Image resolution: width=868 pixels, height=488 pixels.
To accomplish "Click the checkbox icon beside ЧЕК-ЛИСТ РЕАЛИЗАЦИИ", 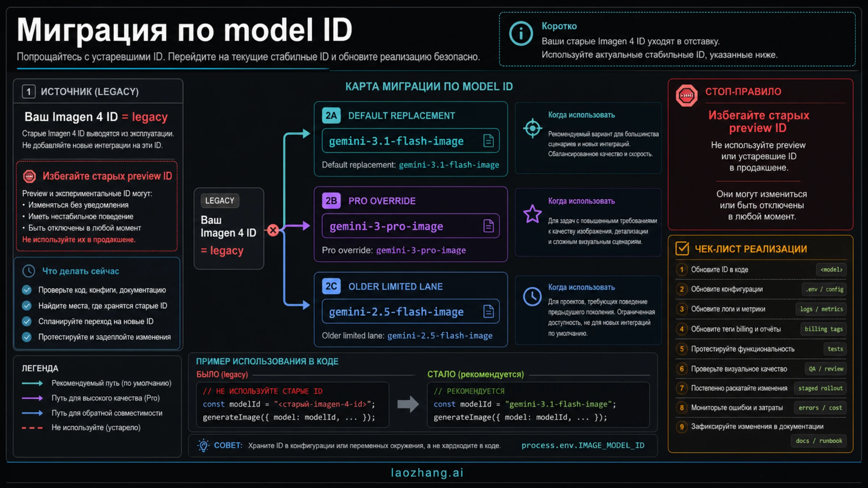I will [682, 249].
